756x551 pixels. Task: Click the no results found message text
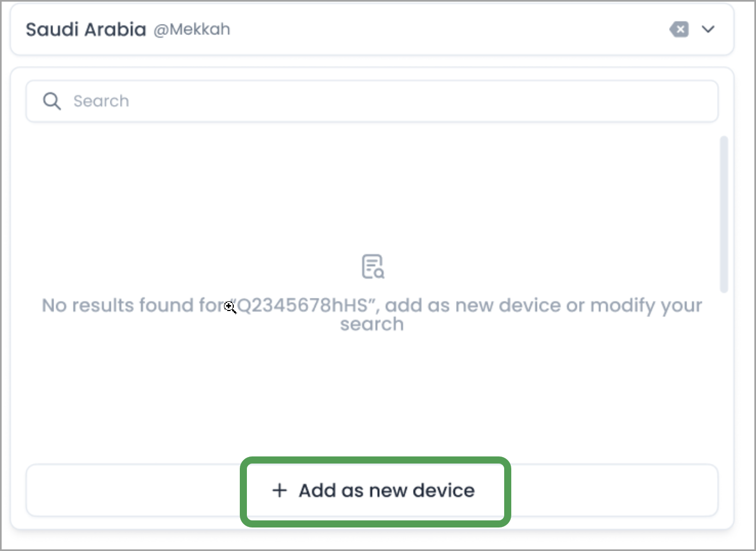[x=372, y=314]
